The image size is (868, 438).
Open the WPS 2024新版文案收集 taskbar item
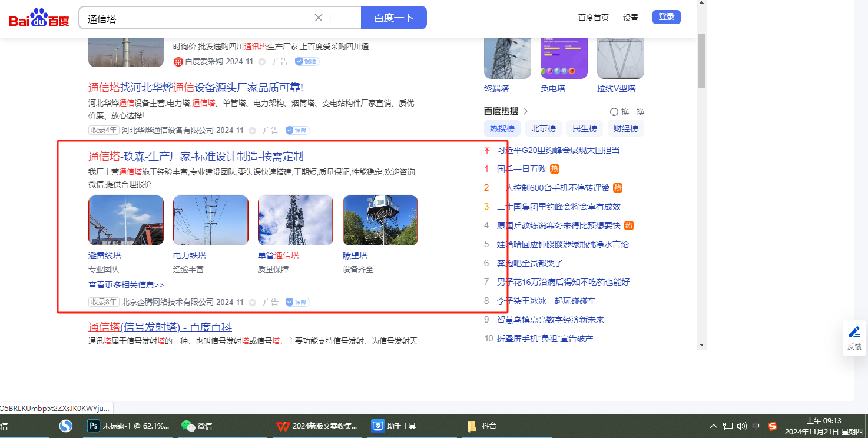click(x=317, y=426)
